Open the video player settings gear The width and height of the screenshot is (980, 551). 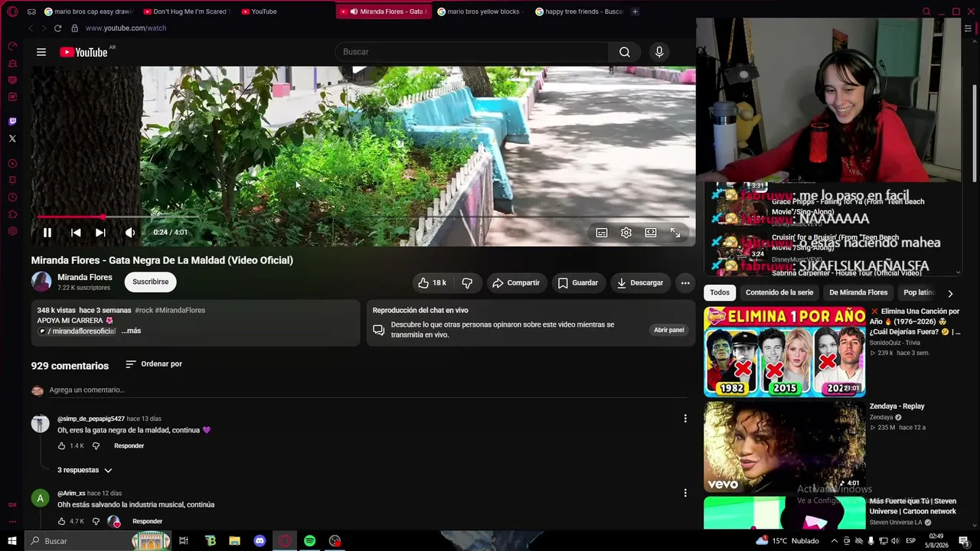pyautogui.click(x=626, y=233)
